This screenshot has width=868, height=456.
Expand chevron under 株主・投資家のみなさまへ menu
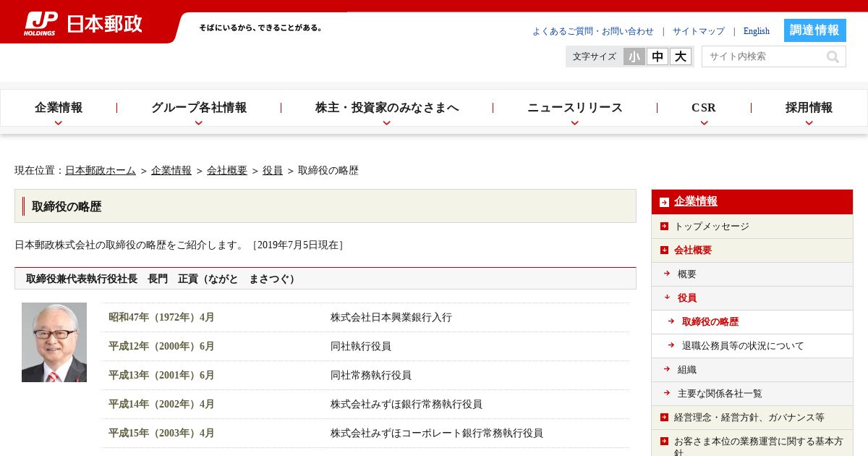[x=387, y=123]
